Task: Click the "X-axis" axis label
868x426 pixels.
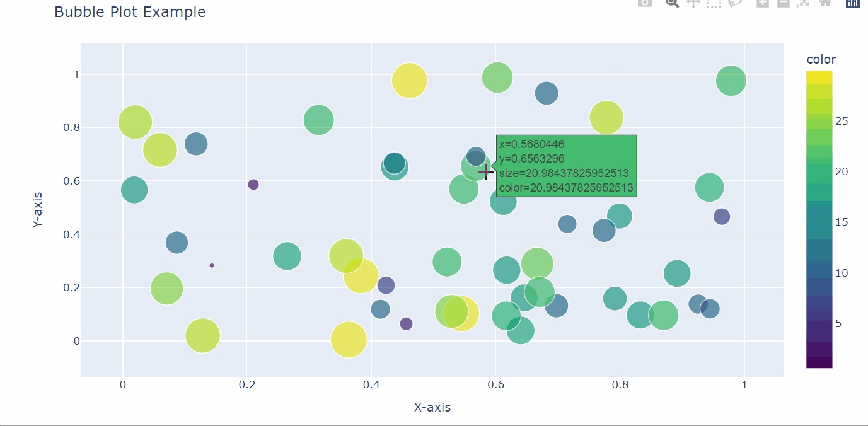Action: 432,407
